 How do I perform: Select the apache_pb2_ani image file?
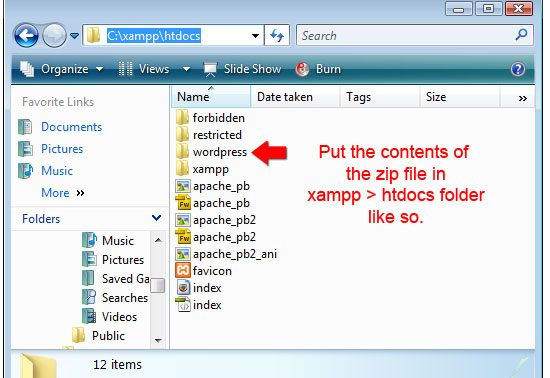point(226,254)
